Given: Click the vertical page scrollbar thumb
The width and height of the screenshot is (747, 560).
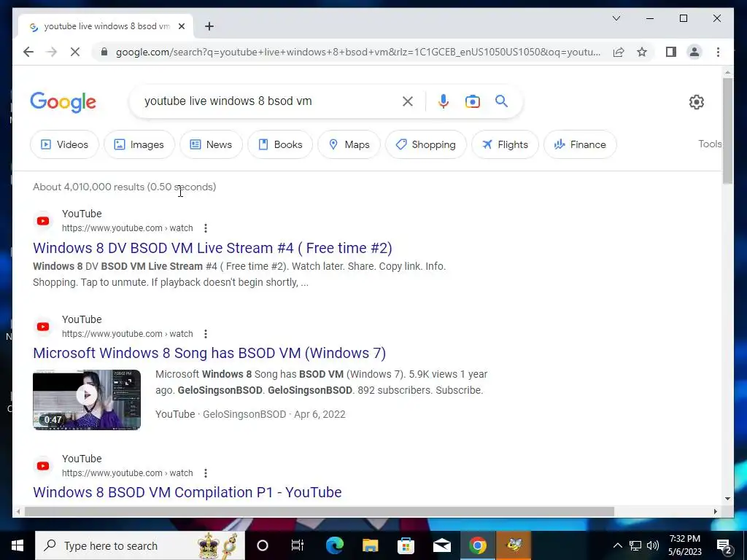Looking at the screenshot, I should 727,131.
